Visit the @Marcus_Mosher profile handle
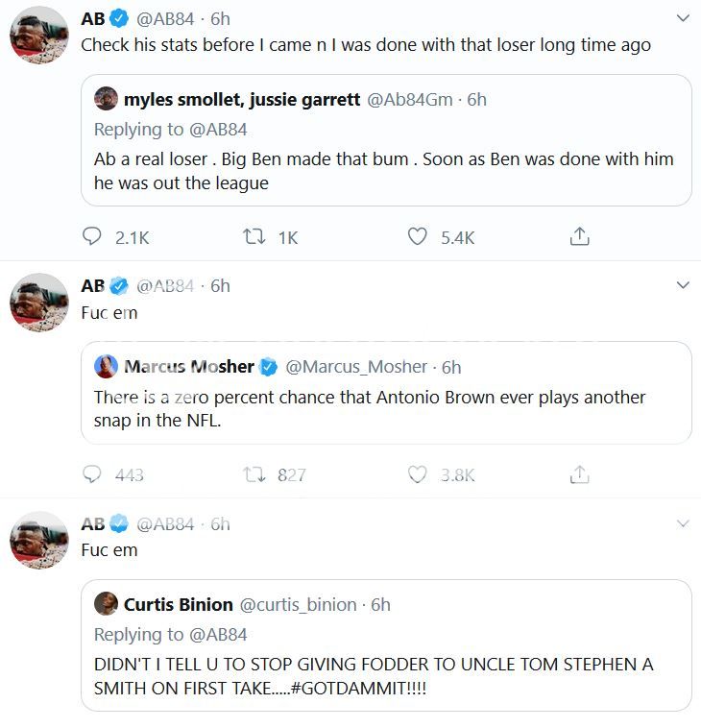 coord(356,366)
